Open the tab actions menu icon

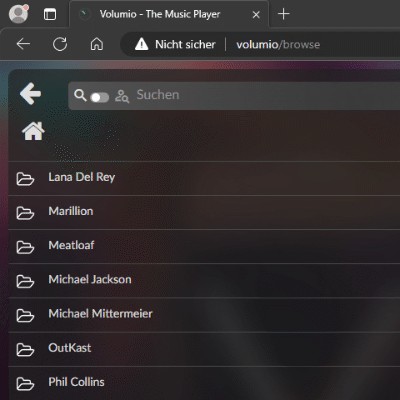(50, 14)
